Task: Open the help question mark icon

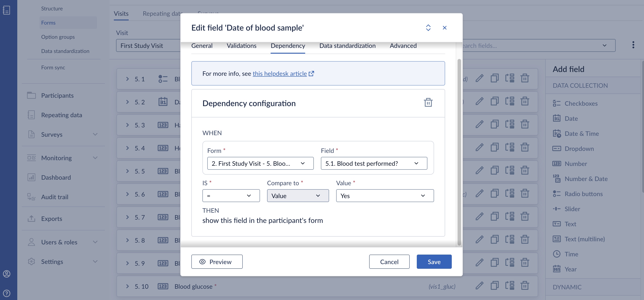Action: [x=7, y=293]
